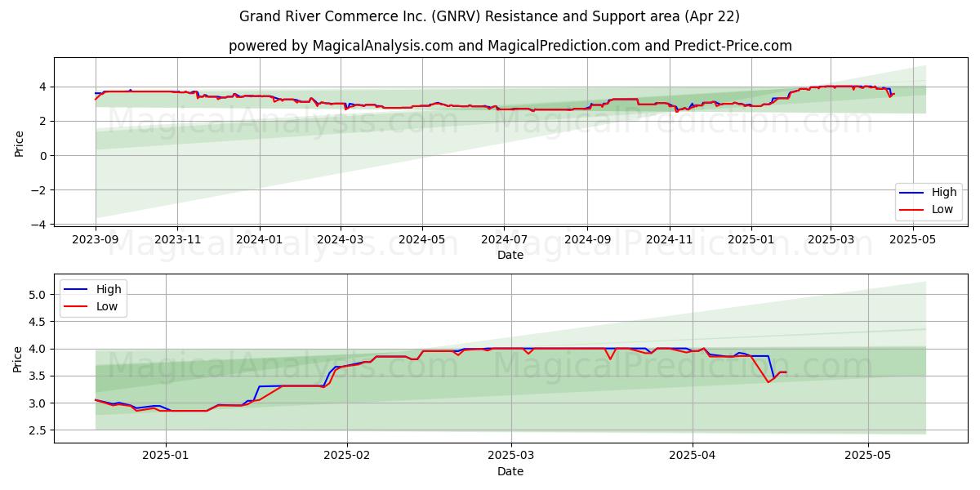Click the '2024-07' x-axis label in the top chart
The width and height of the screenshot is (980, 490).
[504, 240]
